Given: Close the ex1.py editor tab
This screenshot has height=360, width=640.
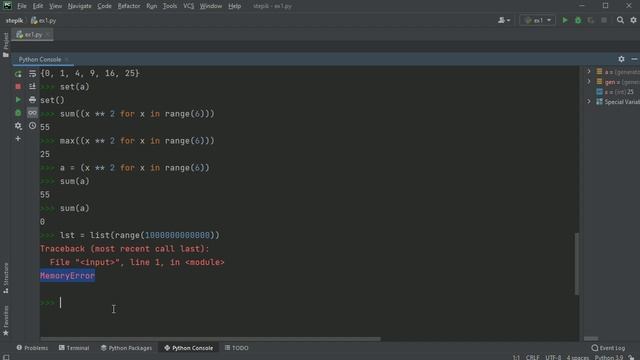Looking at the screenshot, I should 48,35.
